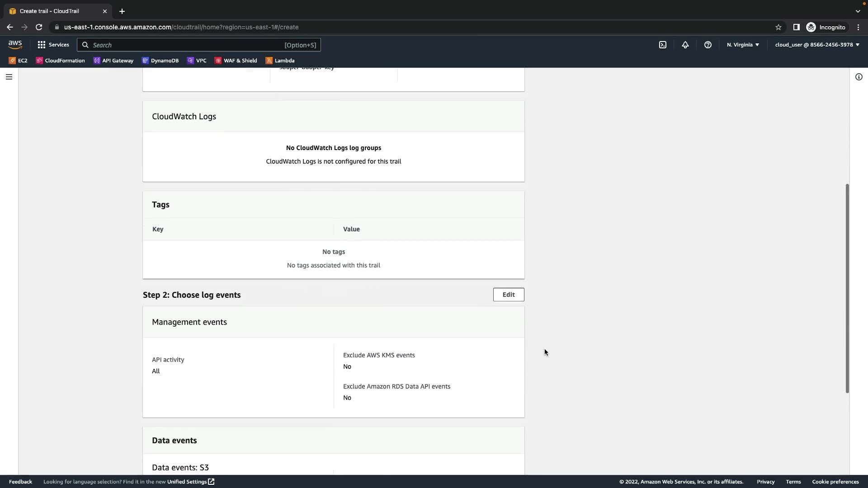This screenshot has width=868, height=488.
Task: Open the EC2 shortcut in favorites bar
Action: tap(18, 61)
